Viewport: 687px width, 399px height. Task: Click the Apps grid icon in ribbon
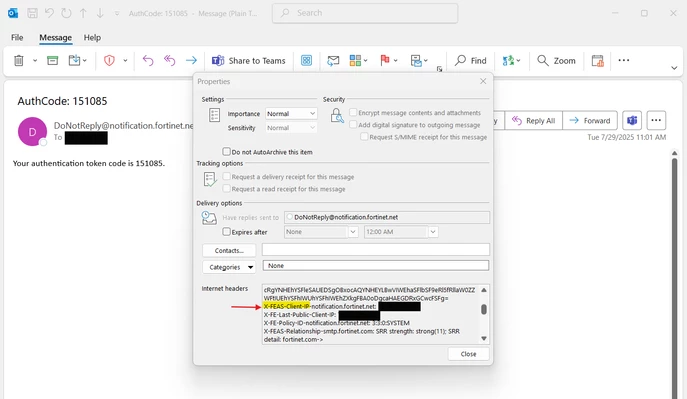coord(306,60)
